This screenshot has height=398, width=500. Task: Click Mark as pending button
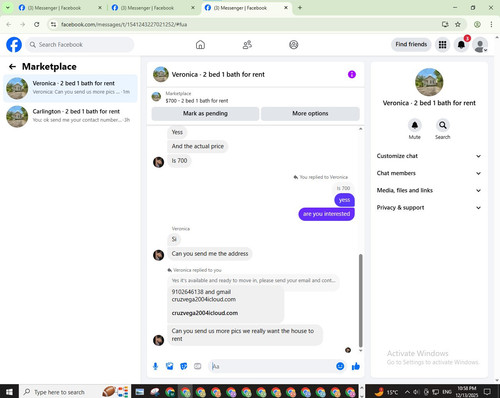[x=205, y=114]
